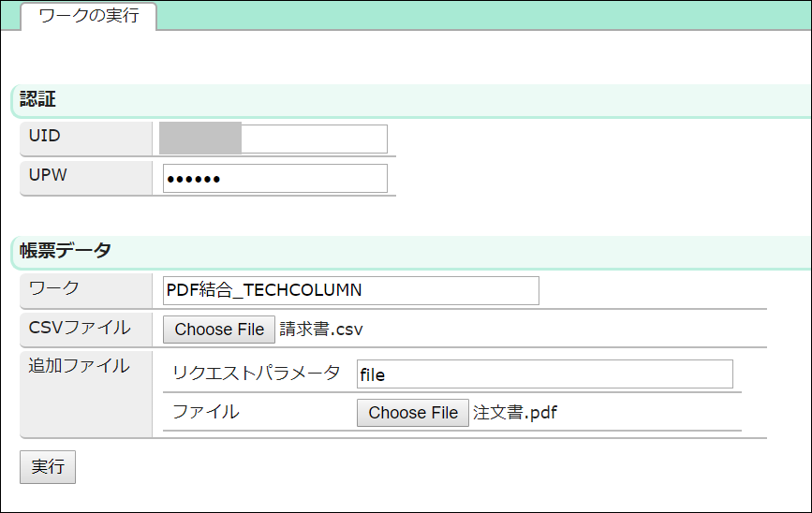Click the ファイル label in 追加ファイル section

205,412
